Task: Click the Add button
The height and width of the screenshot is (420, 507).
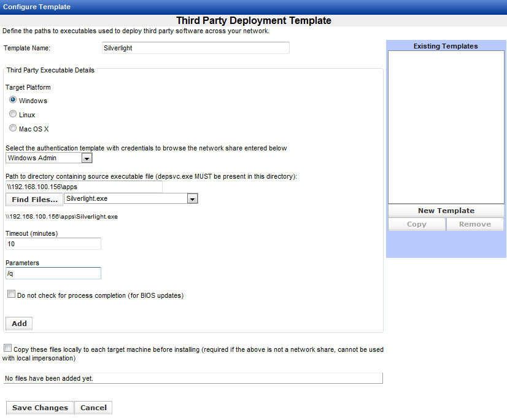Action: click(19, 324)
